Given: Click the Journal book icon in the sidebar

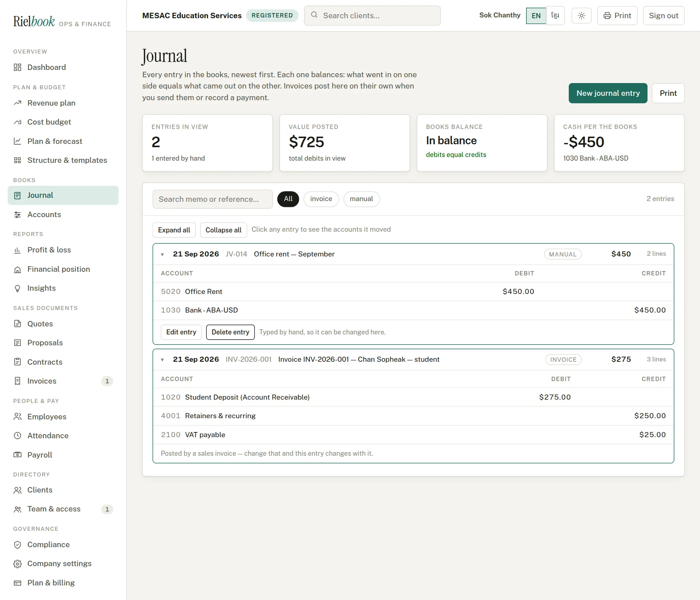Looking at the screenshot, I should tap(17, 196).
